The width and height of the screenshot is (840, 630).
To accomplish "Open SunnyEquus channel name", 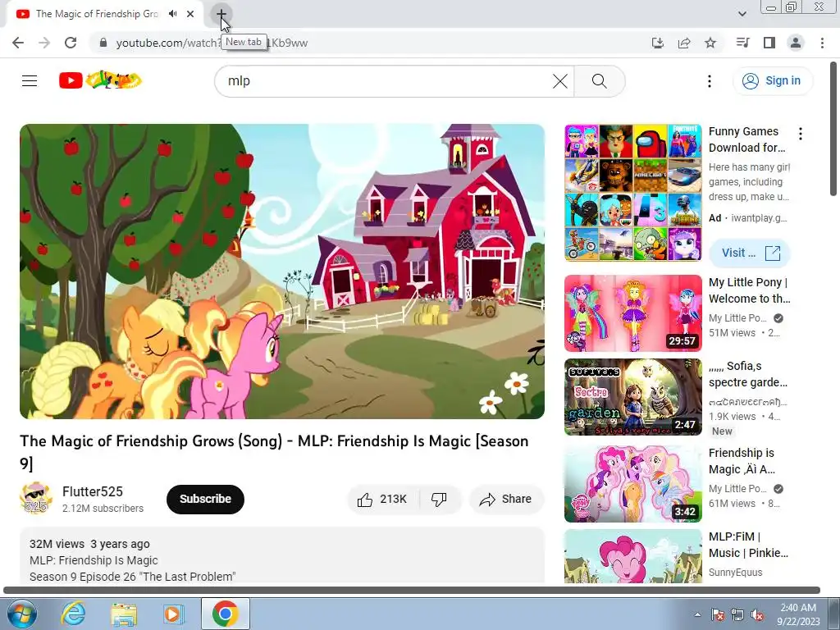I will pos(735,572).
